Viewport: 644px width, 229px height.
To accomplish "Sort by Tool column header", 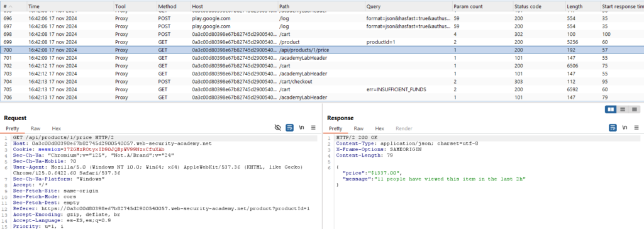I will pyautogui.click(x=135, y=6).
